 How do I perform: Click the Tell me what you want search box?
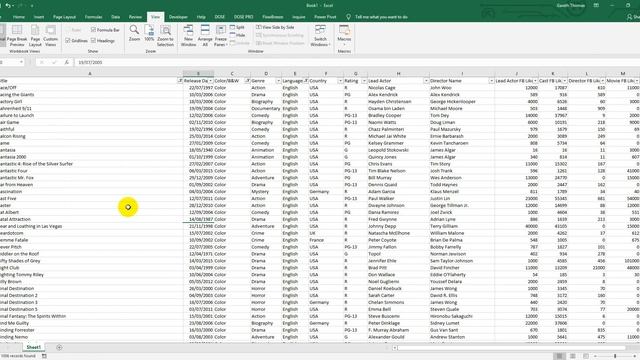click(381, 17)
